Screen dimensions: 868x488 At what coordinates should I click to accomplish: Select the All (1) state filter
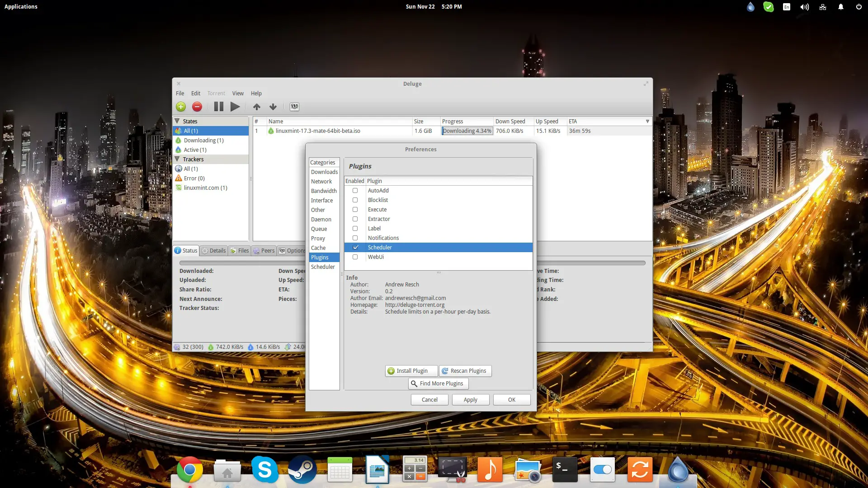211,131
